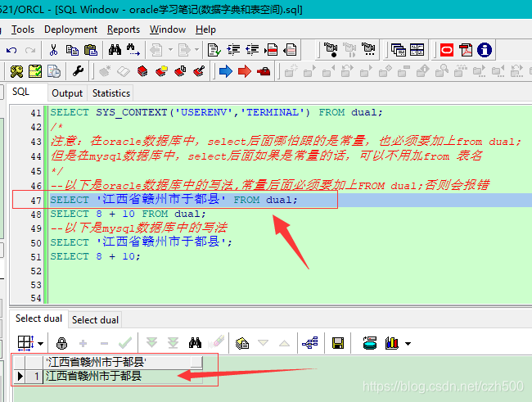The width and height of the screenshot is (532, 402).
Task: Open the cascaded window list icon
Action: coord(399,50)
